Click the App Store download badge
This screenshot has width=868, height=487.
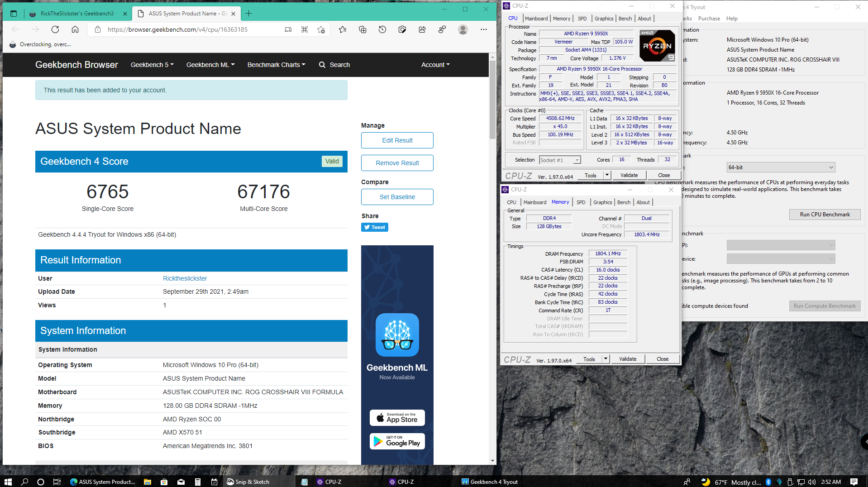point(397,418)
